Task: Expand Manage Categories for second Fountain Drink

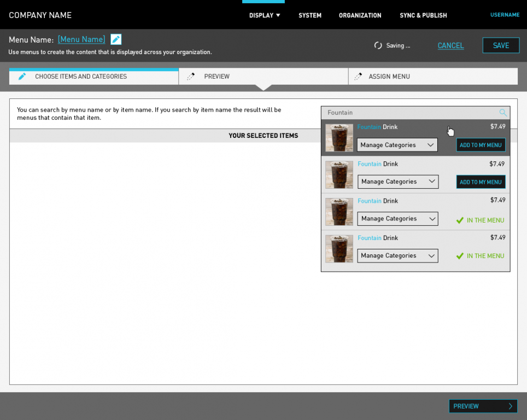Action: pyautogui.click(x=398, y=182)
